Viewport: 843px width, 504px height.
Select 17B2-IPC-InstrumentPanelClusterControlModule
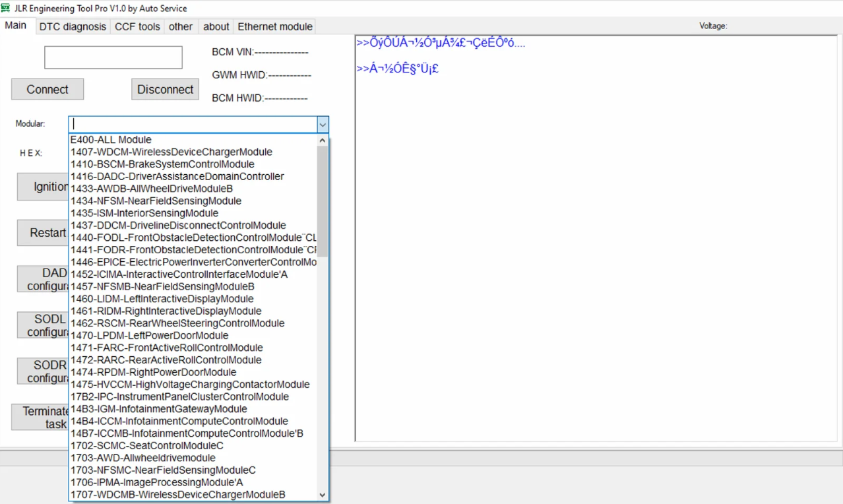click(x=193, y=396)
